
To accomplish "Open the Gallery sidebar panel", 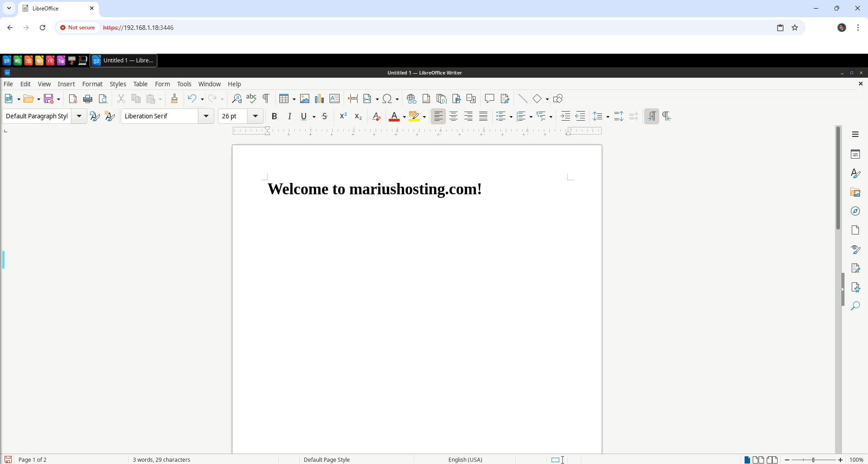I will [855, 192].
